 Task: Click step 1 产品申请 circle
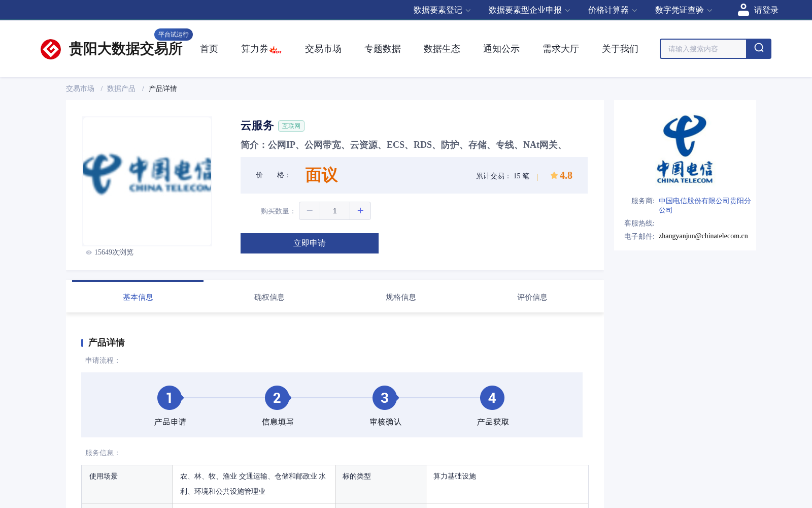click(x=170, y=398)
